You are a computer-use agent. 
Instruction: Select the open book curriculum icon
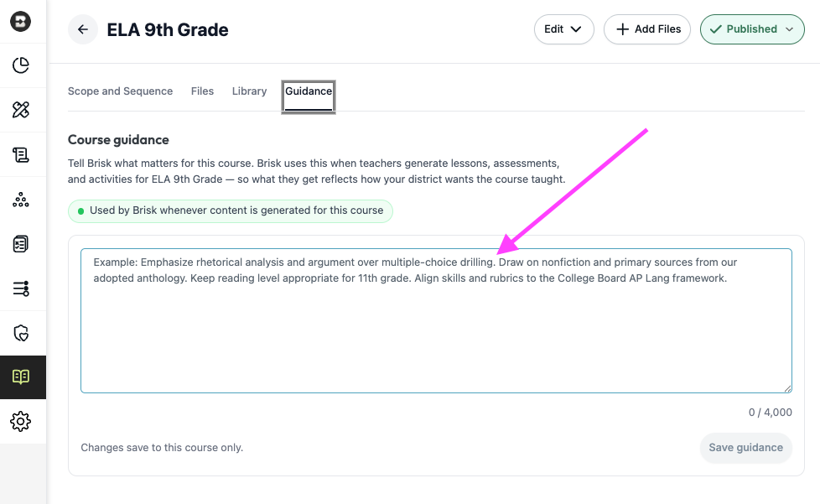click(21, 377)
